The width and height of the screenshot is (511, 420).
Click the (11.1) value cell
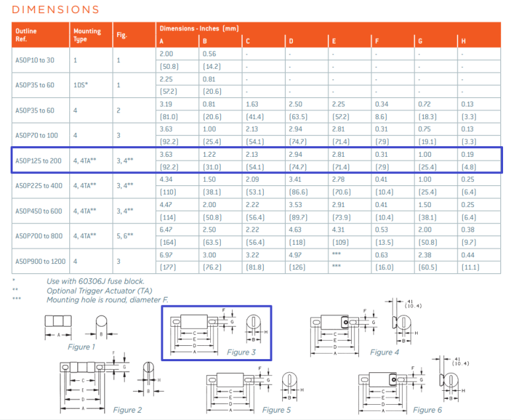tap(479, 267)
